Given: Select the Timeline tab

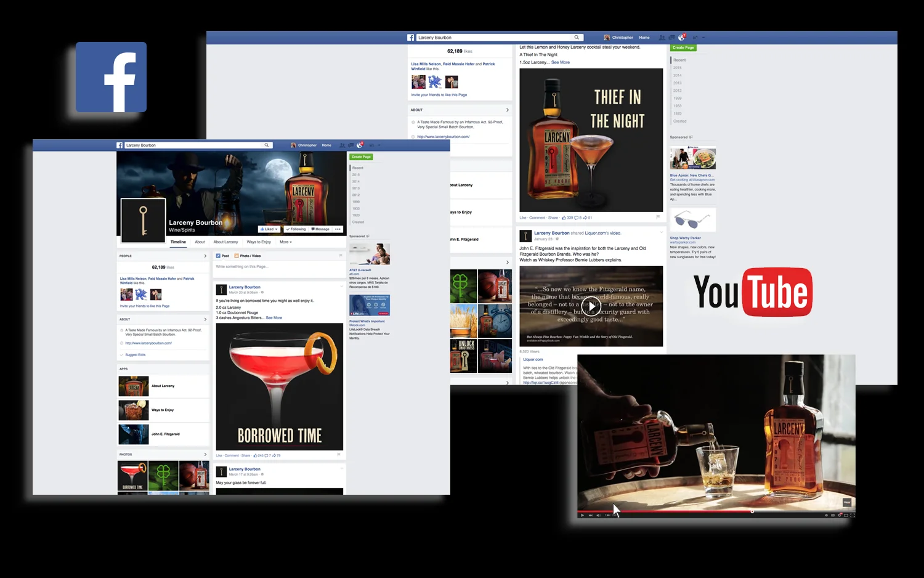Looking at the screenshot, I should click(x=178, y=242).
